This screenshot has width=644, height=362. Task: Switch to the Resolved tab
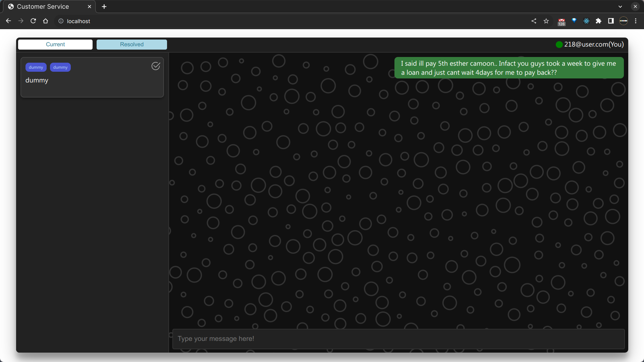[131, 45]
